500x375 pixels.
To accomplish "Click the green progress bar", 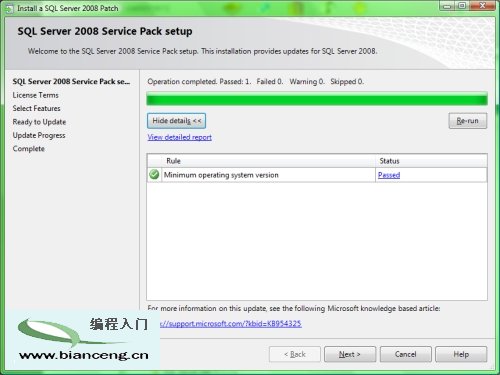I will (317, 100).
